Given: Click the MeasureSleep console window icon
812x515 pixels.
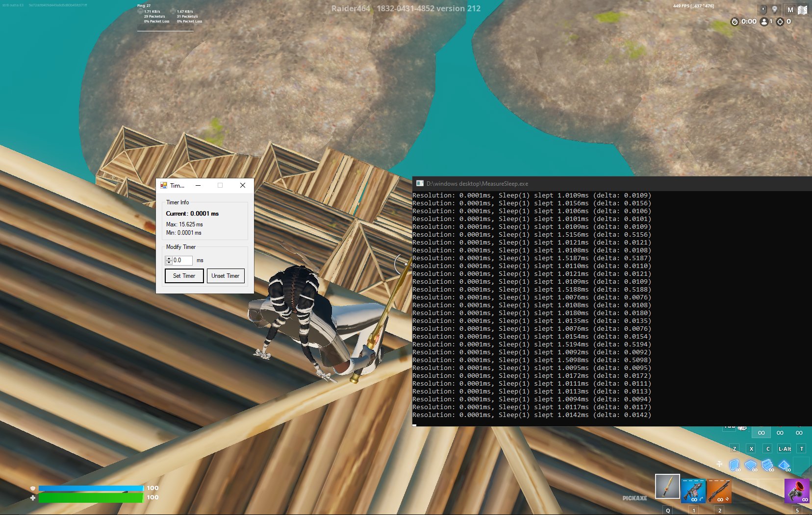Looking at the screenshot, I should coord(420,183).
